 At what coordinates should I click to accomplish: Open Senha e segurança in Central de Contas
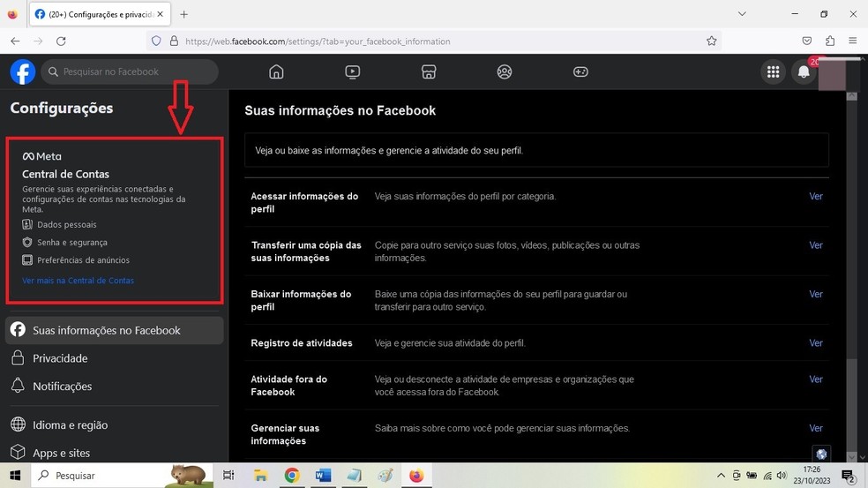tap(72, 242)
